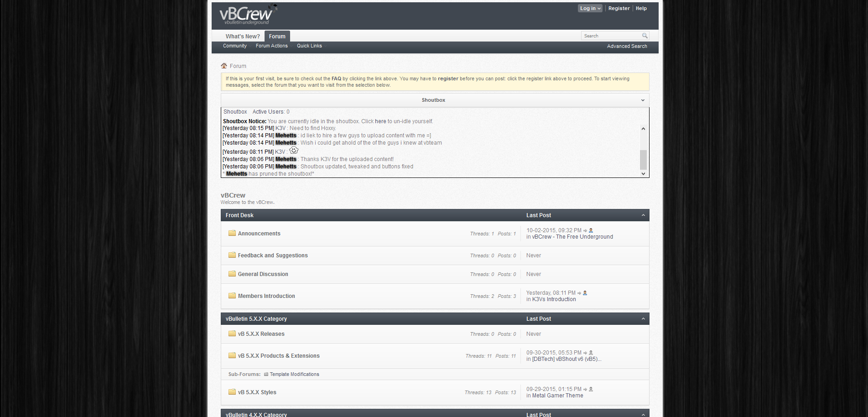This screenshot has width=868, height=417.
Task: Open Advanced Search
Action: point(627,46)
